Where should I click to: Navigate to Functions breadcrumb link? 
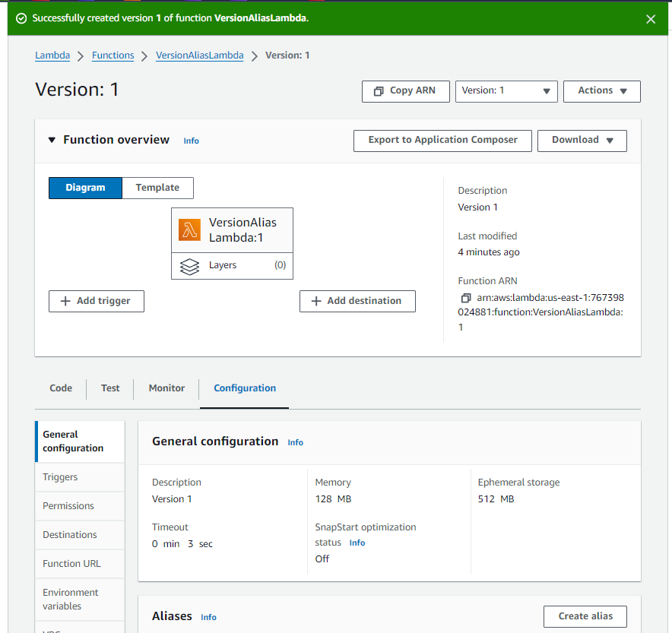[x=113, y=55]
